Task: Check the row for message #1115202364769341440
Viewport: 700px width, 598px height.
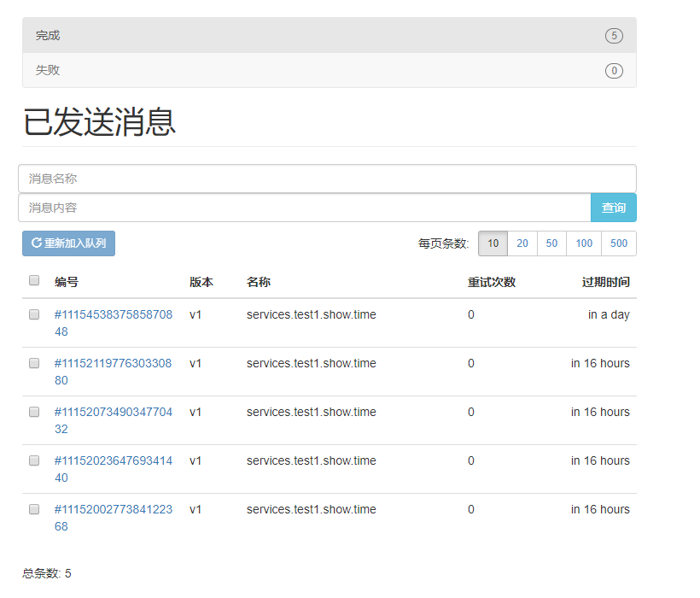Action: (34, 460)
